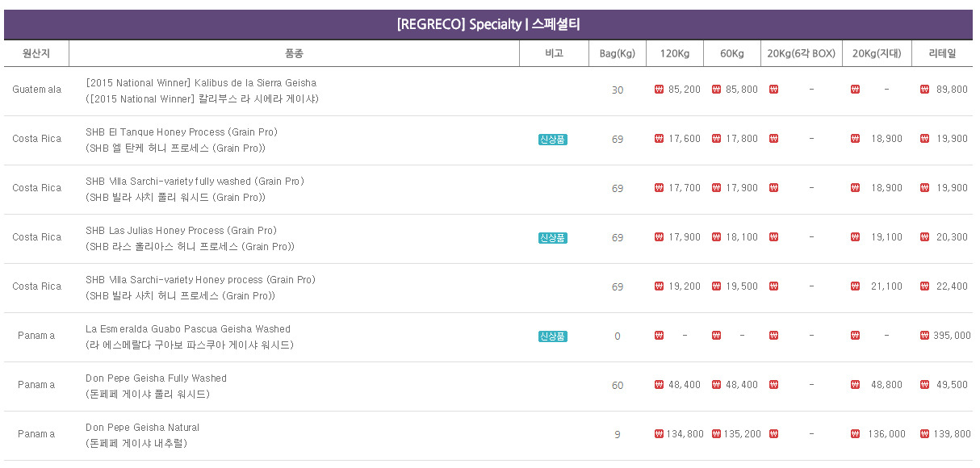
Task: Click the won icon next to 17,800
Action: [x=716, y=139]
